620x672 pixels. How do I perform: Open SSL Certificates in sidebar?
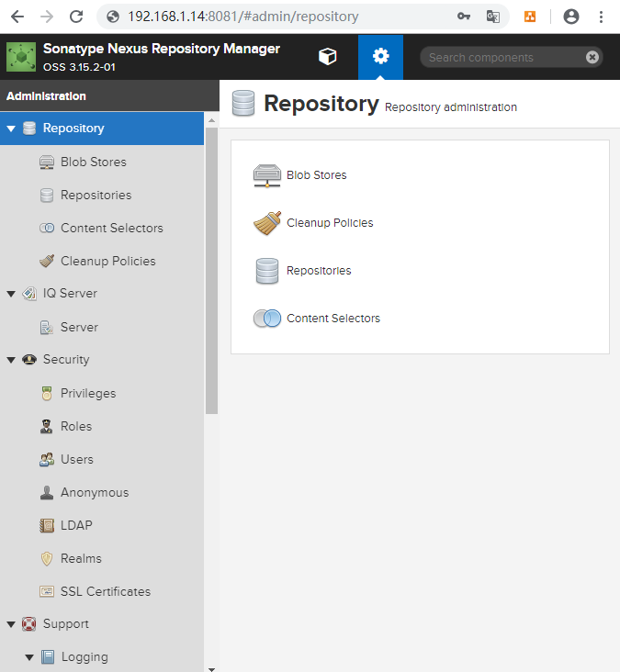tap(106, 591)
